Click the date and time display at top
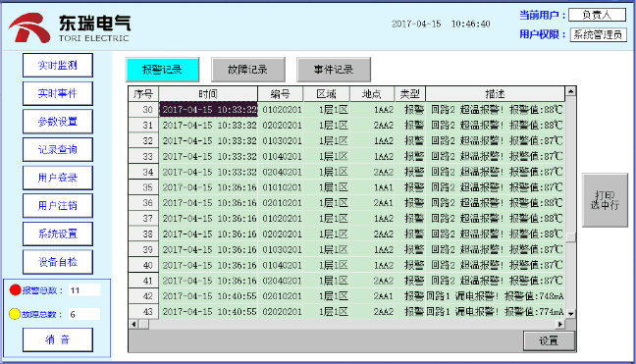Viewport: 636px width, 364px height. (x=441, y=24)
